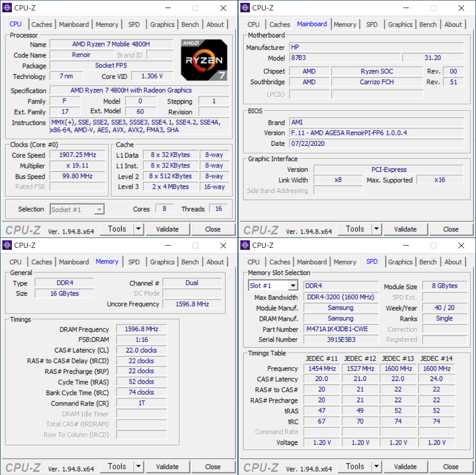The image size is (476, 475).
Task: Click Tools button in top-right Mainboard window
Action: (x=355, y=229)
